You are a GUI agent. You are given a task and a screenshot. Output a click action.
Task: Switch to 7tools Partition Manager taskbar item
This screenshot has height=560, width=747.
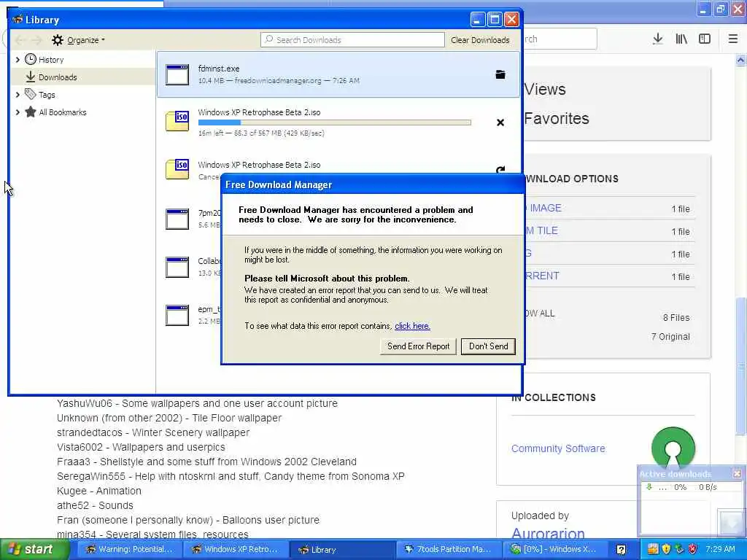click(x=449, y=550)
